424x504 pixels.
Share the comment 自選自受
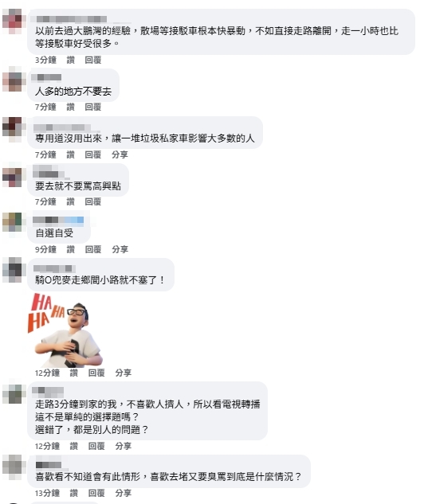click(x=120, y=249)
